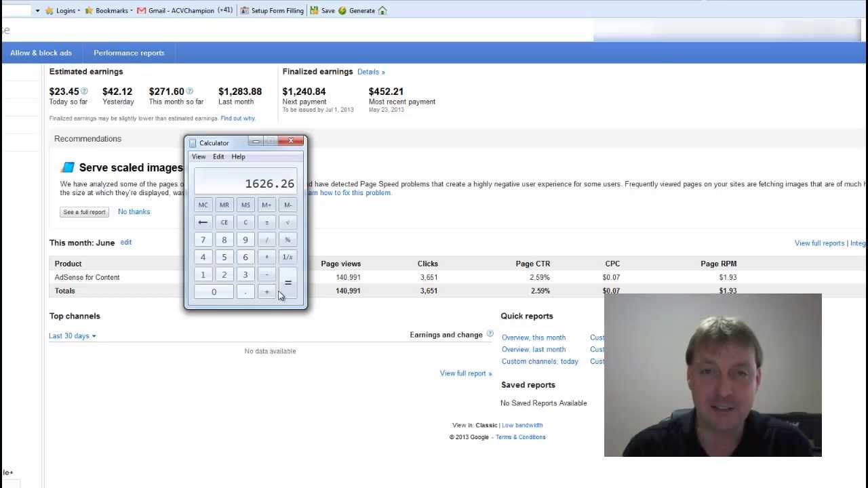Screen dimensions: 868x488
Task: Click Calculator equals key
Action: (288, 283)
